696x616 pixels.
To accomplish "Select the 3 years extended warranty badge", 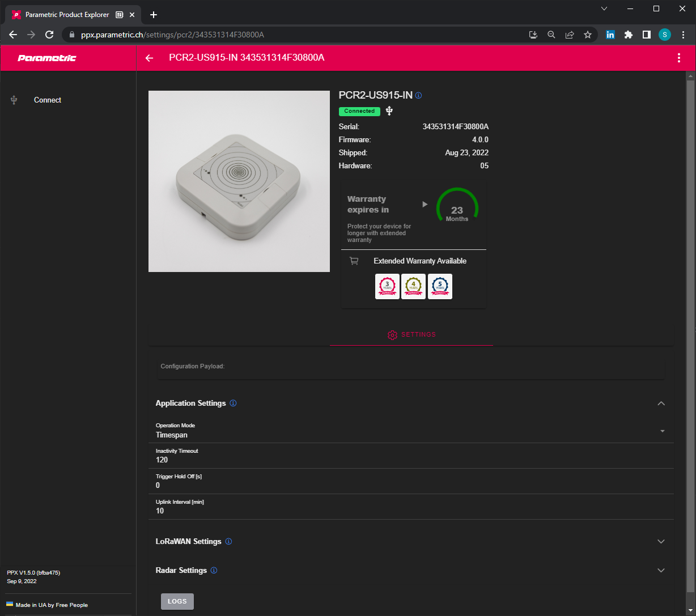I will pyautogui.click(x=387, y=286).
